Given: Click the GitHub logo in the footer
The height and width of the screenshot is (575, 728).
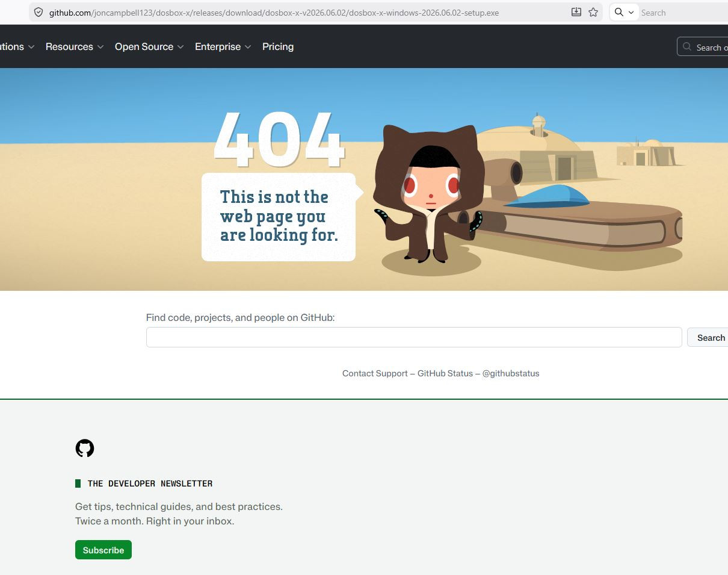Looking at the screenshot, I should [x=85, y=448].
